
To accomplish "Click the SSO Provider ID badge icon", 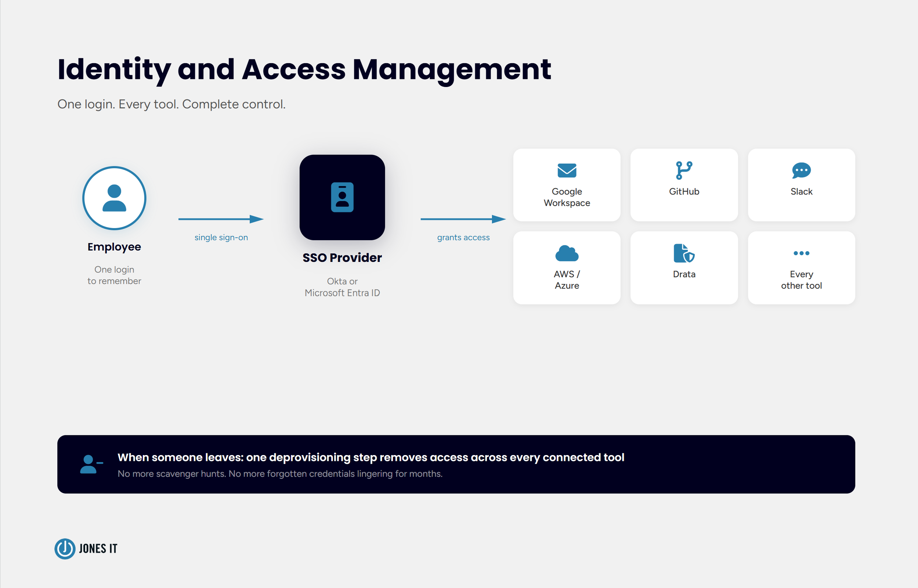I will [342, 197].
